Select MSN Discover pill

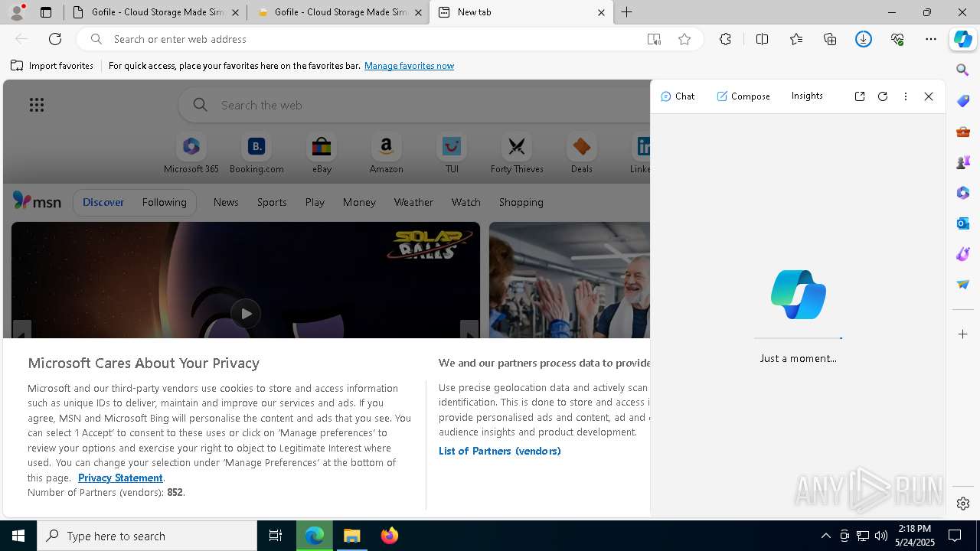103,202
